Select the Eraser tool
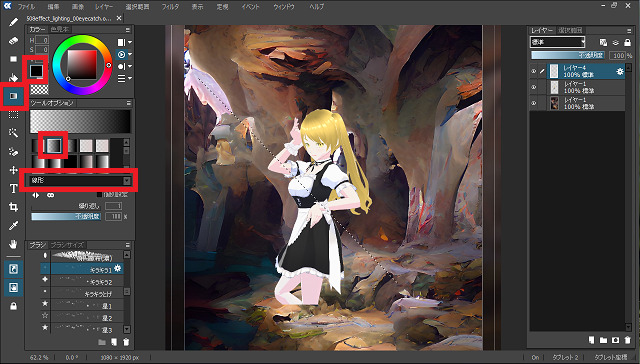 coord(13,40)
